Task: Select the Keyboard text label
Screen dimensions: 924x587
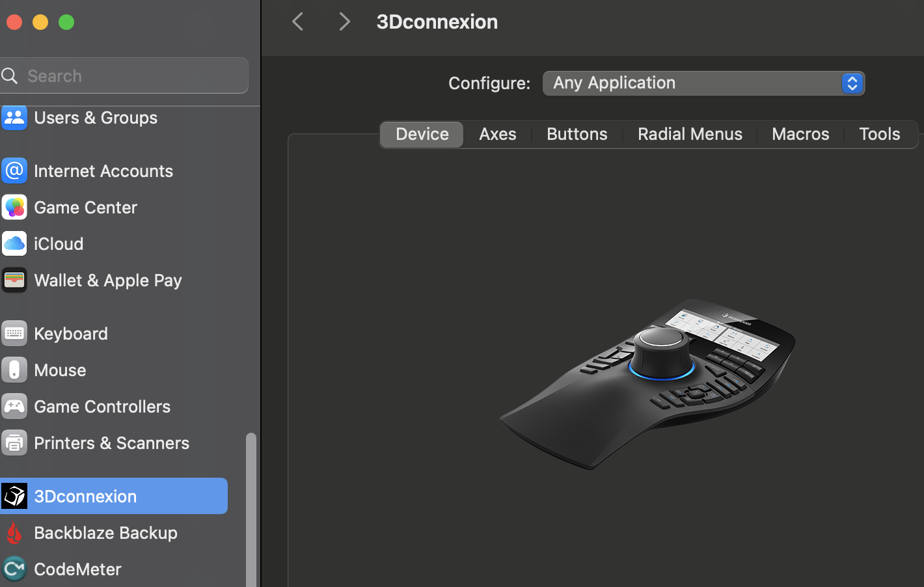Action: pyautogui.click(x=71, y=334)
